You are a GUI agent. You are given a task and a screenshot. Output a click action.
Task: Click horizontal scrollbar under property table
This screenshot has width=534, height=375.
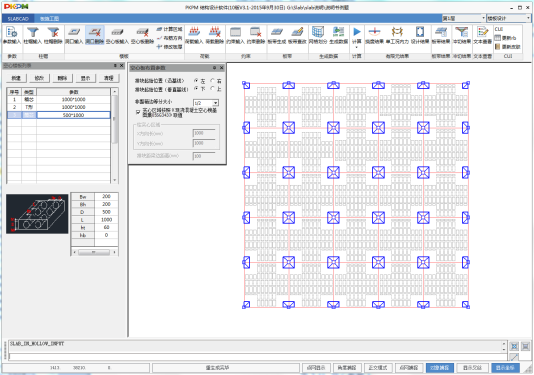94,252
